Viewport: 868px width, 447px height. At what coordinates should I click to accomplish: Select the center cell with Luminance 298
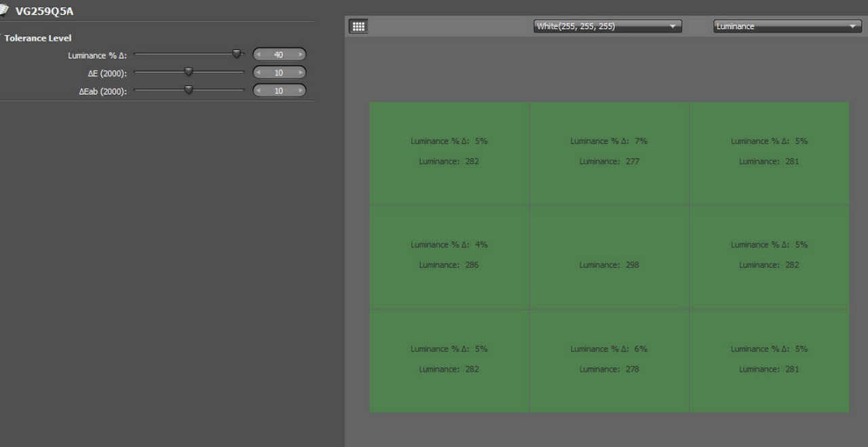click(609, 258)
